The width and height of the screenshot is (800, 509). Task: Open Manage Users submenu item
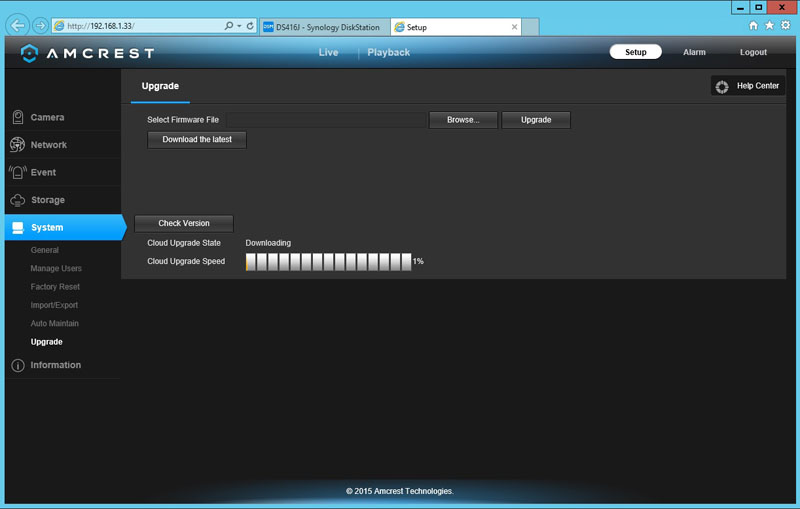coord(56,268)
